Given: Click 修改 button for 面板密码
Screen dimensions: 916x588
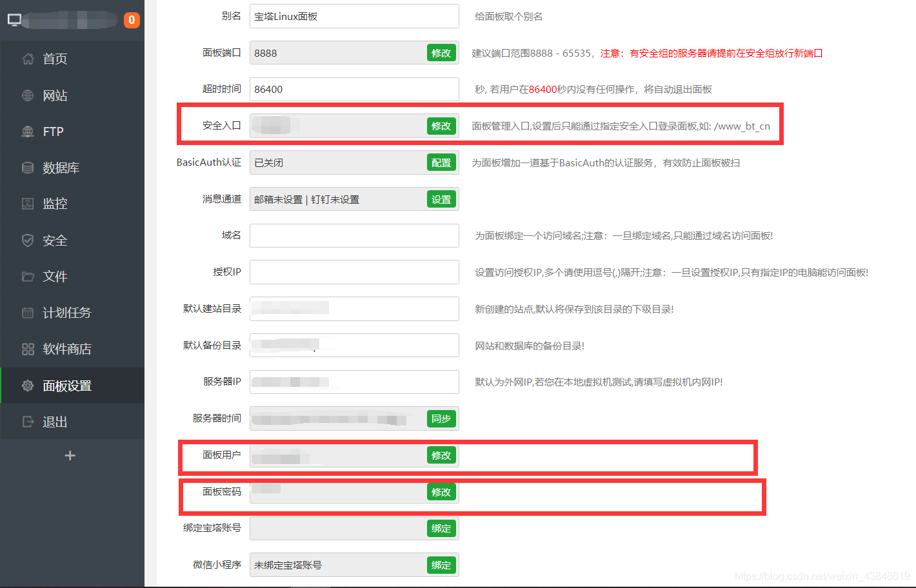Looking at the screenshot, I should [x=441, y=492].
